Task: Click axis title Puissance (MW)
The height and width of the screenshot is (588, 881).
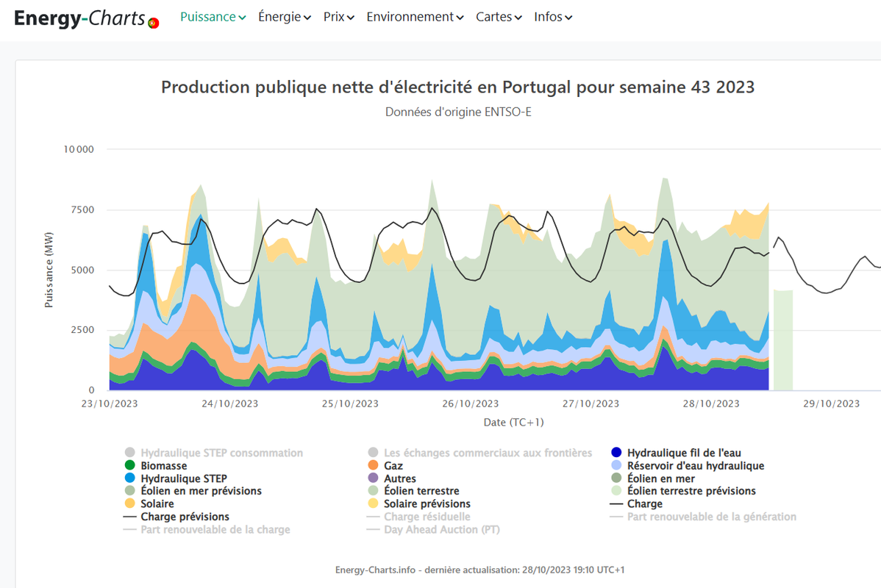Action: pyautogui.click(x=49, y=270)
